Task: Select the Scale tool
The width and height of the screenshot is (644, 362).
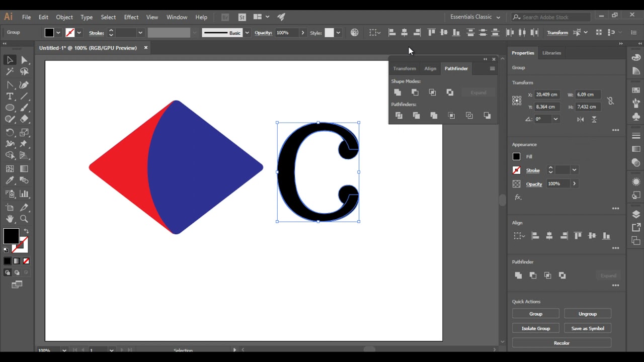Action: (x=24, y=133)
